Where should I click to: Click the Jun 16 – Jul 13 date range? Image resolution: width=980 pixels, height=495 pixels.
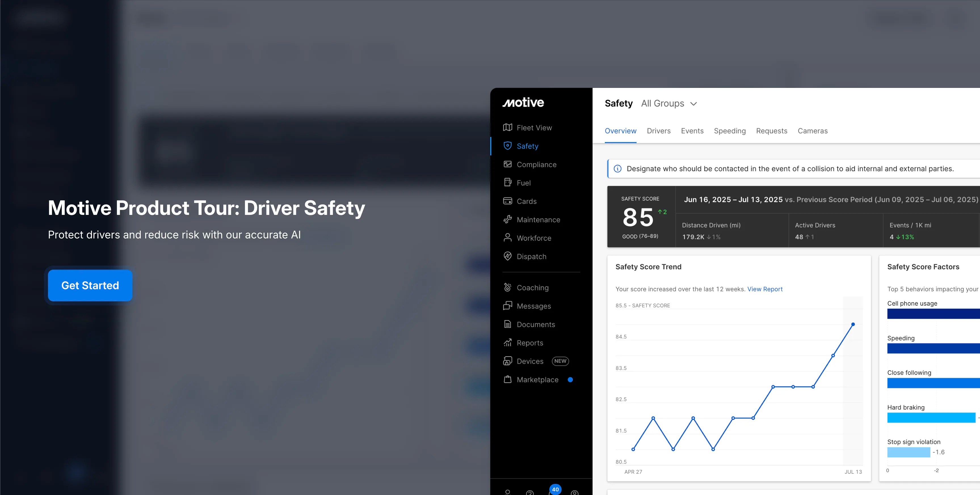point(733,200)
